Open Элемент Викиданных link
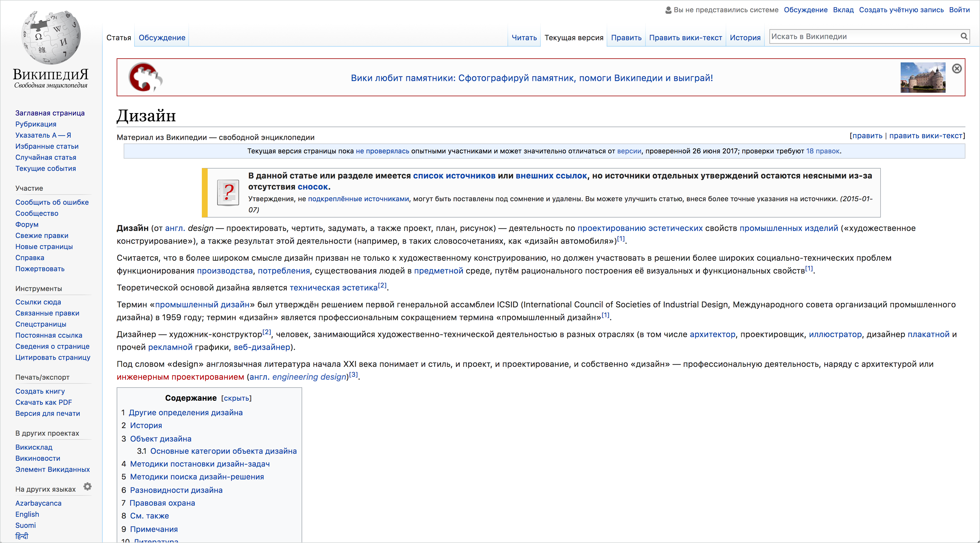This screenshot has width=980, height=543. [x=52, y=469]
